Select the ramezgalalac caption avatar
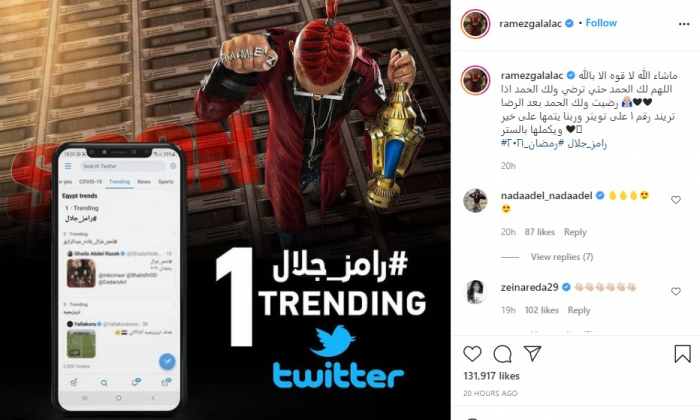 (475, 80)
